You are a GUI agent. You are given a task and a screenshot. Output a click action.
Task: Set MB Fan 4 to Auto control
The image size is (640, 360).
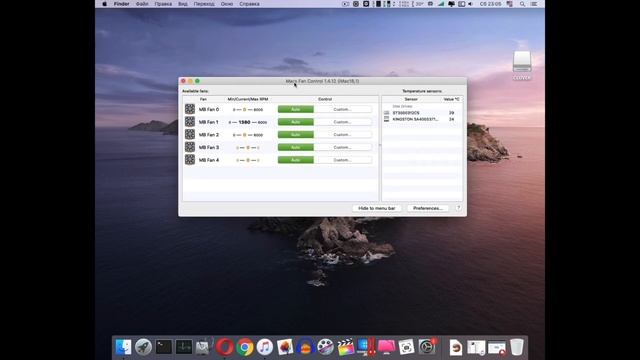click(x=296, y=160)
